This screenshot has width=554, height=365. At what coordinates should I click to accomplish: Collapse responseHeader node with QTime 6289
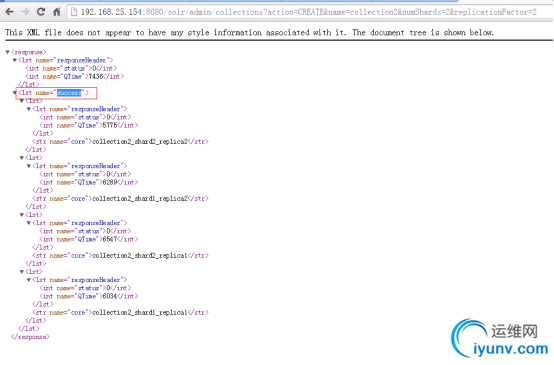[29, 166]
